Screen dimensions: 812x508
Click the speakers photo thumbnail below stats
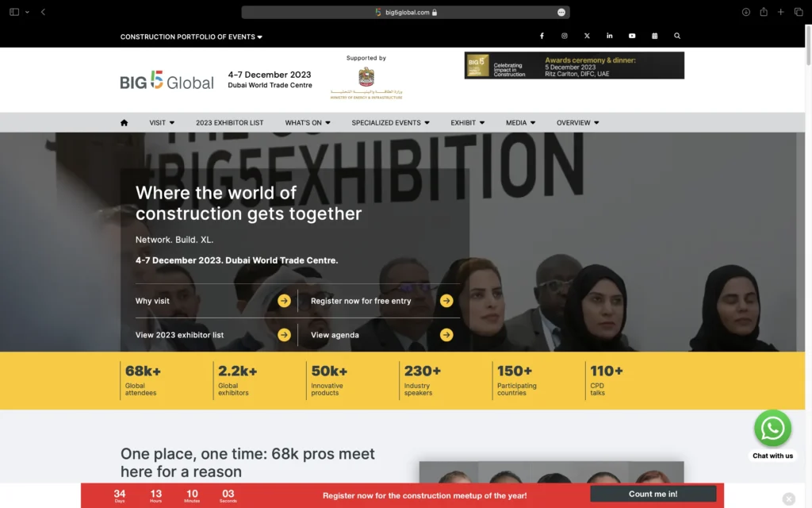click(552, 472)
